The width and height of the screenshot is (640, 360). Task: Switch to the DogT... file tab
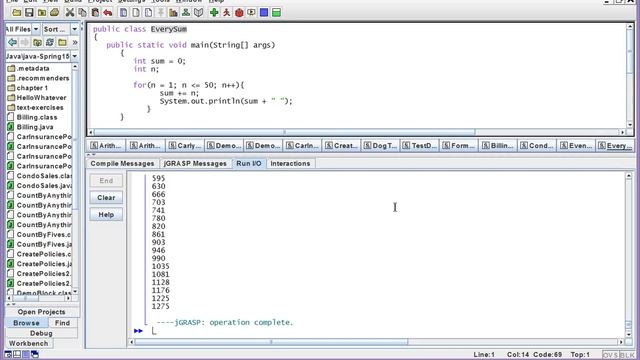pos(380,145)
